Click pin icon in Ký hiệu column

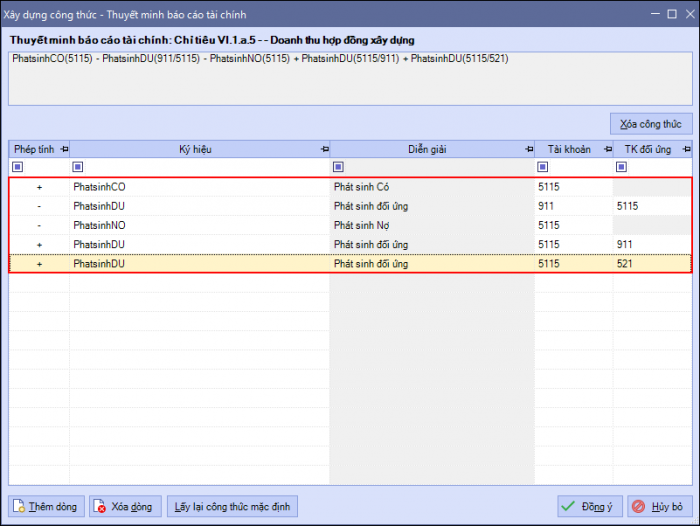click(x=323, y=149)
